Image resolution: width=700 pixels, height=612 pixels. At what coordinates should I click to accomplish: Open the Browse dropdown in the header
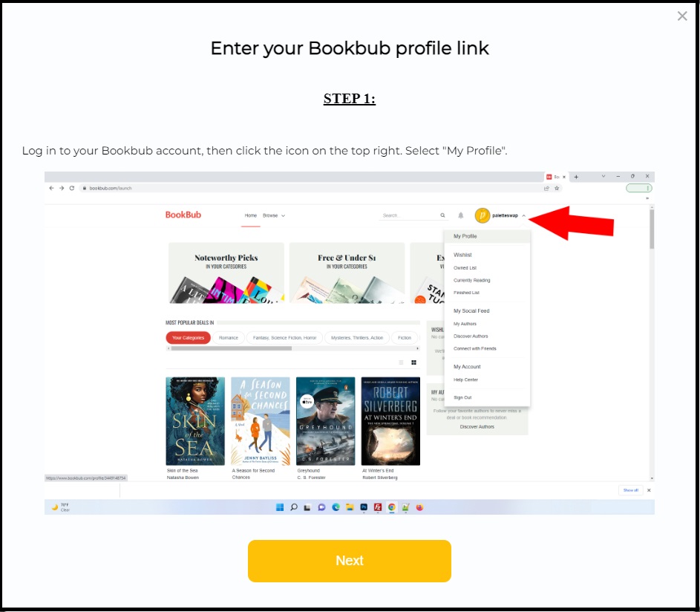274,215
